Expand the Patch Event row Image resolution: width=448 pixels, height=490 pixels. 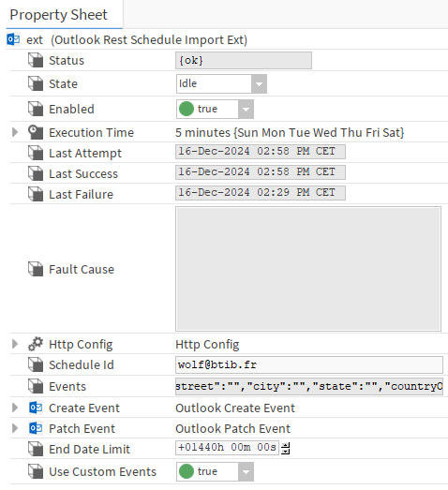(x=15, y=428)
